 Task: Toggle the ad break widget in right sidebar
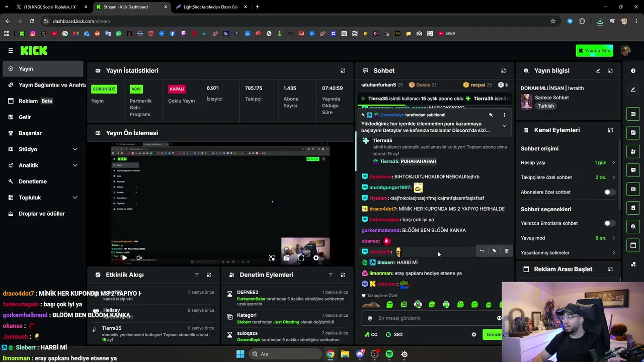633,245
